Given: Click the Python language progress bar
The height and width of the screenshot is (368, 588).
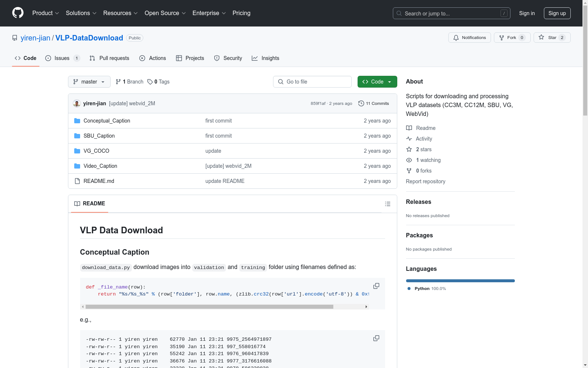Looking at the screenshot, I should tap(460, 281).
